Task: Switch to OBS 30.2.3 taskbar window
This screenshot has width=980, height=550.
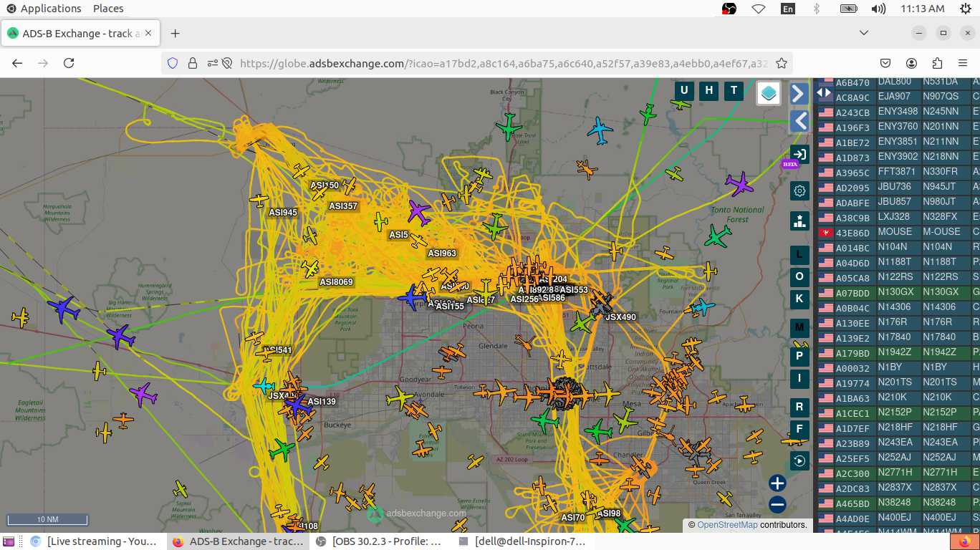Action: pyautogui.click(x=379, y=541)
